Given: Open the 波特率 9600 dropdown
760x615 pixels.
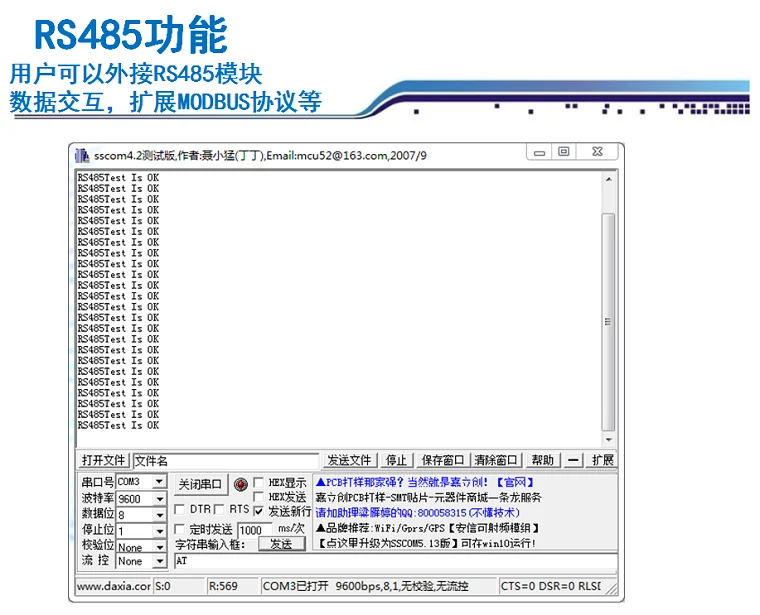Looking at the screenshot, I should point(159,499).
